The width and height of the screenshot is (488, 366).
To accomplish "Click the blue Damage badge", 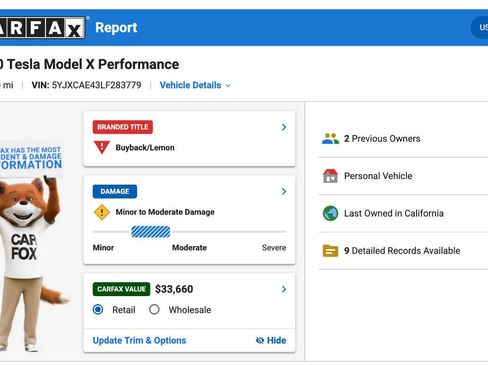I will 115,191.
